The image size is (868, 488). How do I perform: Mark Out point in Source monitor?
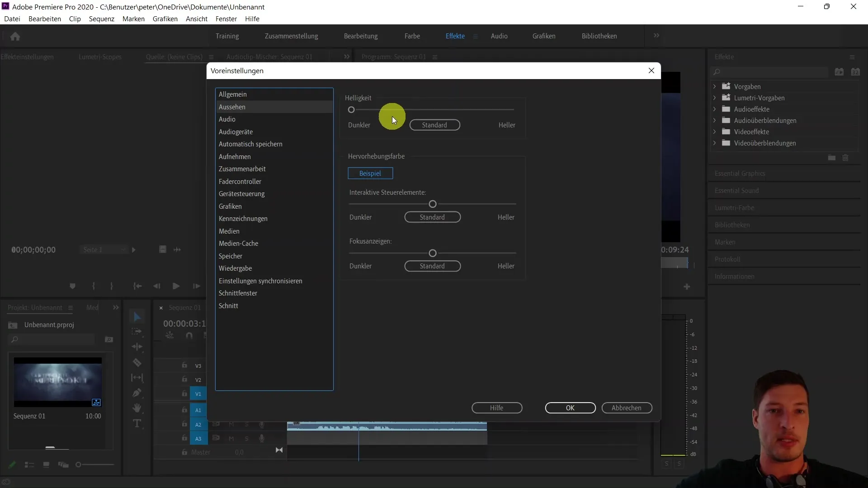tap(111, 286)
